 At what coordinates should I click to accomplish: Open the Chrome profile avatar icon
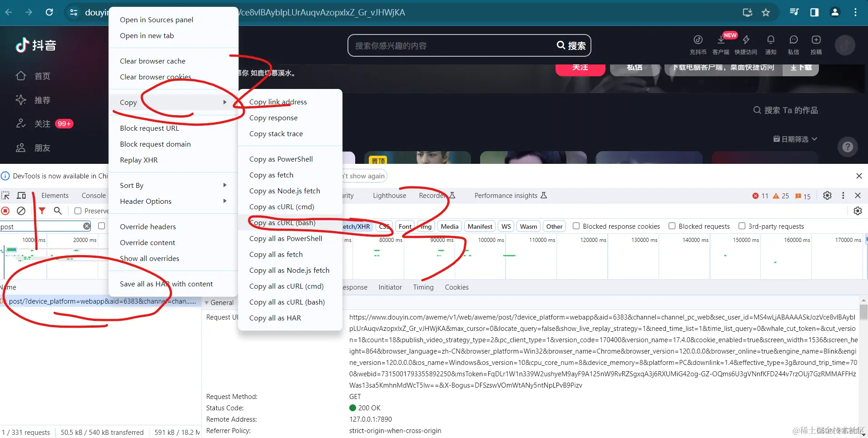point(835,12)
